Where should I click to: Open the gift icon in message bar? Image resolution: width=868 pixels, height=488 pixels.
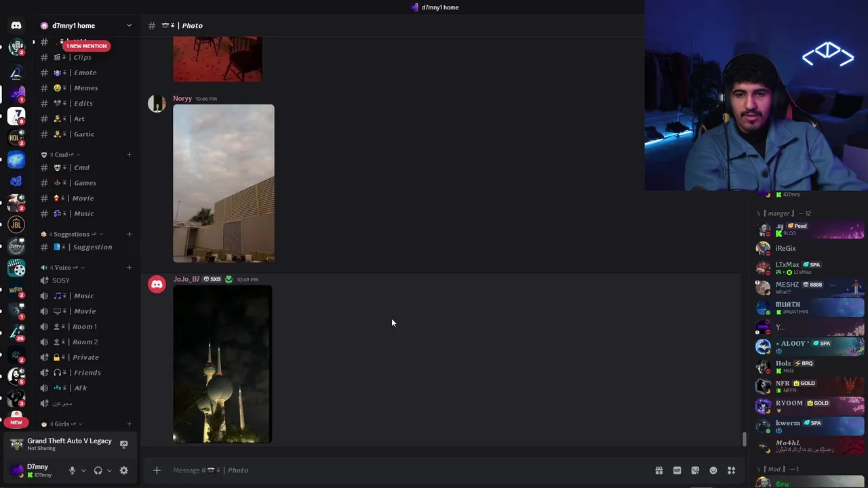click(658, 470)
